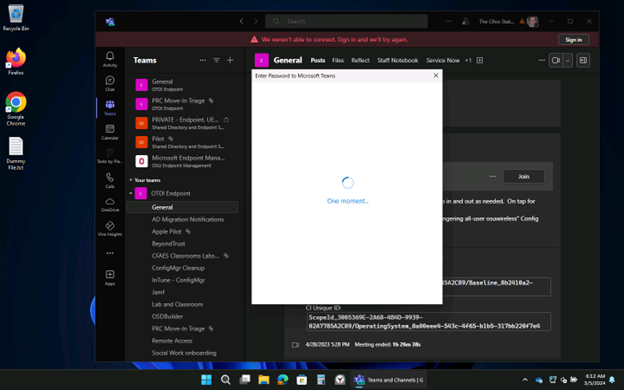Go forward with the navigation arrow

click(x=256, y=21)
